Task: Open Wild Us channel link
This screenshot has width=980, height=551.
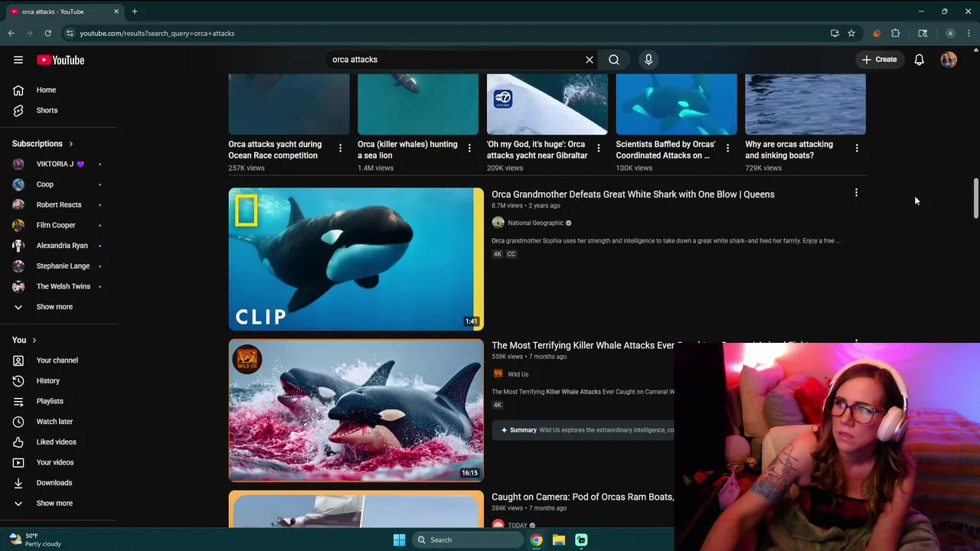Action: (x=518, y=374)
